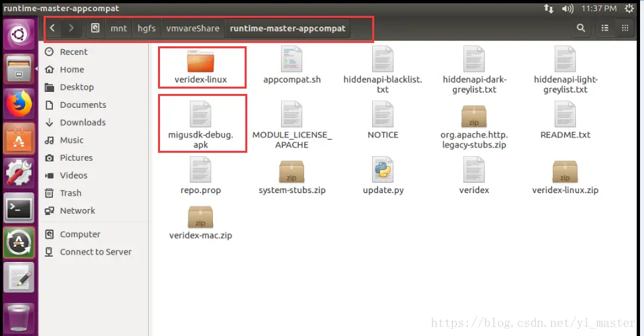Select the appcompat.sh script file
The width and height of the screenshot is (644, 336).
point(292,65)
